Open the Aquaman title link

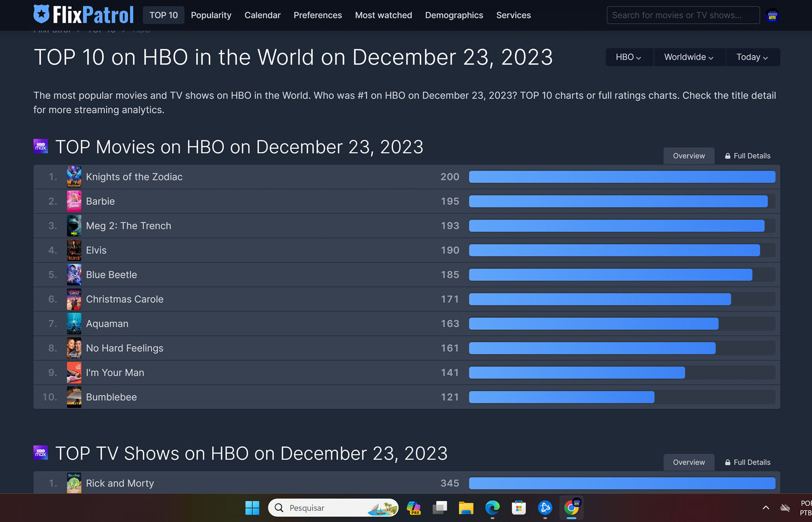point(107,324)
